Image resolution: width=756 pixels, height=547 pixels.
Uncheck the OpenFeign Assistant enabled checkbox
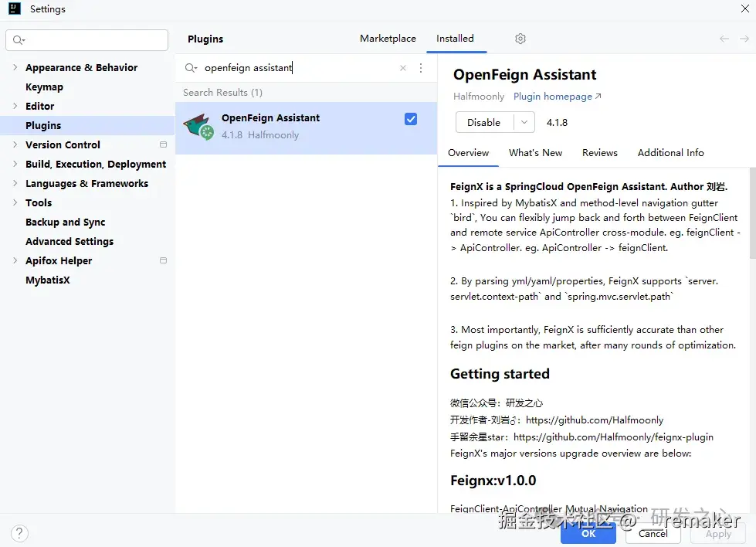pyautogui.click(x=411, y=119)
